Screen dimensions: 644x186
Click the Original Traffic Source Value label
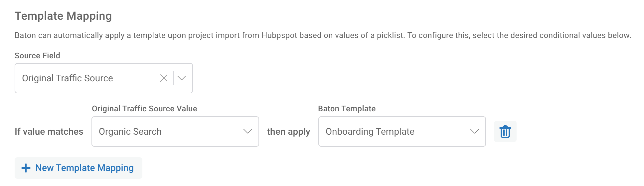144,109
